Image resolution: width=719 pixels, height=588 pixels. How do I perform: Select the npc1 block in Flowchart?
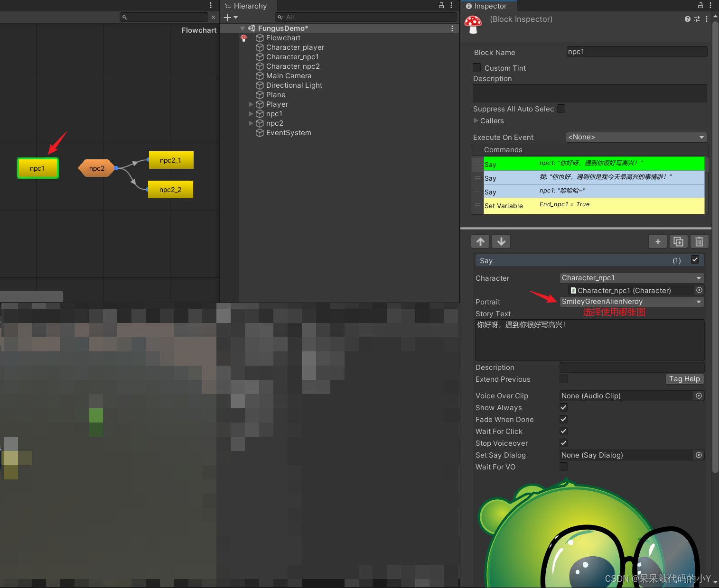pos(37,168)
